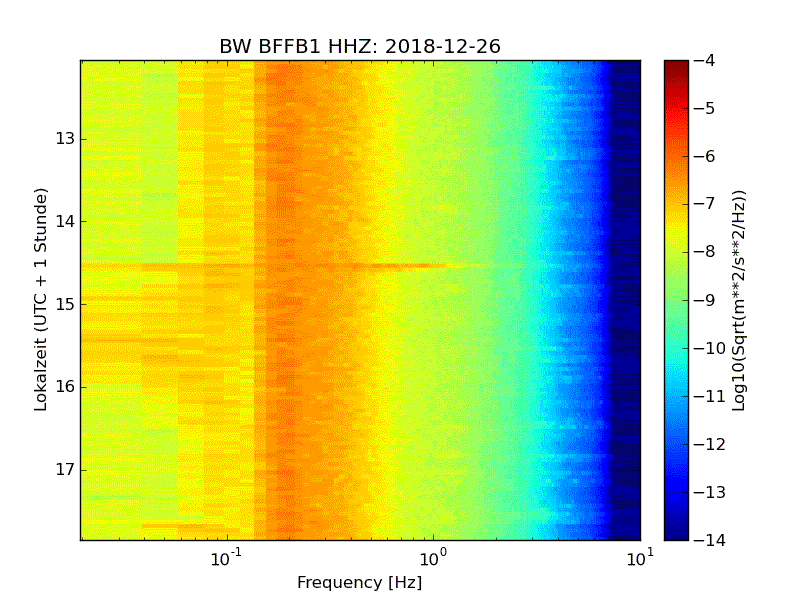The image size is (800, 600).
Task: Click the Lokalzeit (UTC + 1 Stunde) axis label
Action: click(x=41, y=299)
